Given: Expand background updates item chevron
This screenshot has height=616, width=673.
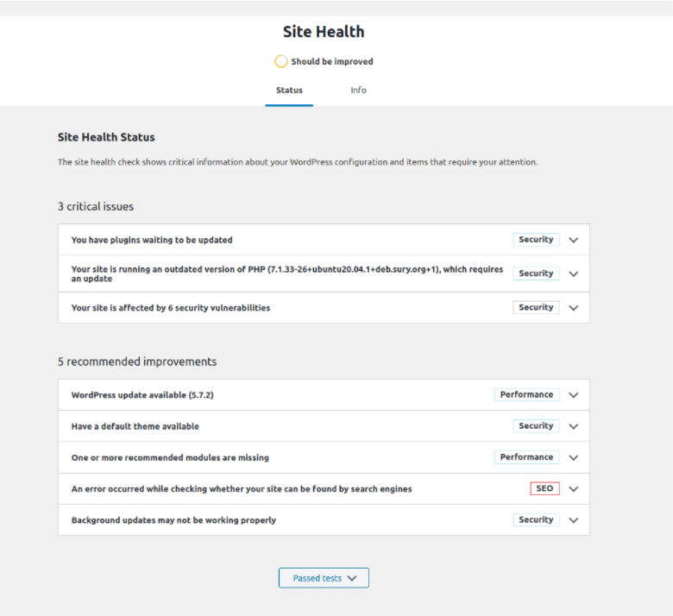Looking at the screenshot, I should point(574,520).
